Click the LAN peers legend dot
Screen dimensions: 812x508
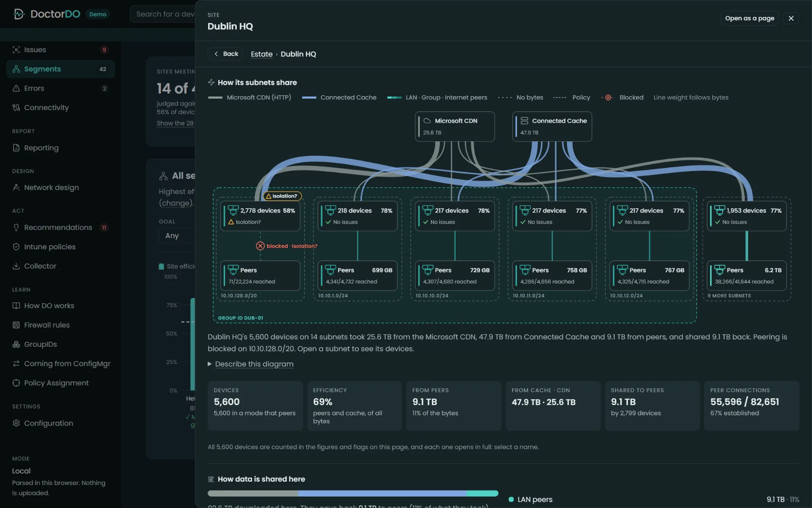coord(511,500)
